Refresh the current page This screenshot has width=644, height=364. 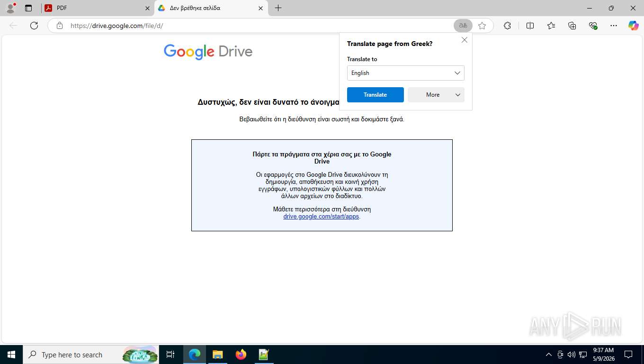coord(34,26)
